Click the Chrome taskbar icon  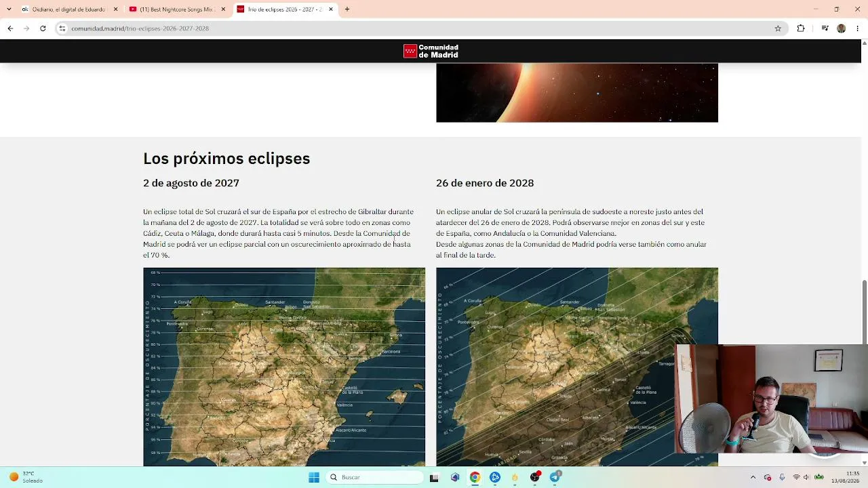tap(475, 477)
